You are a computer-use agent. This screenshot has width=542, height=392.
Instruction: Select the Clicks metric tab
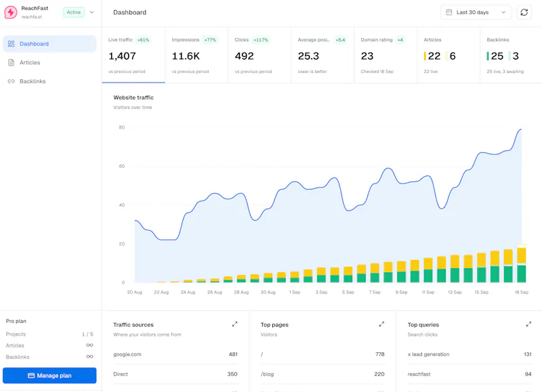coord(259,55)
